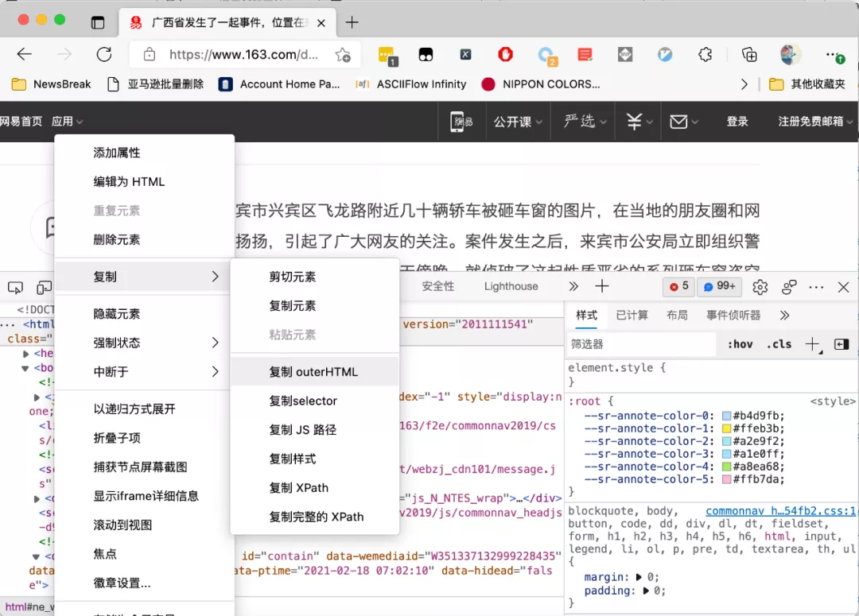Open the browser sidebar tab panel icon
Screen dimensions: 859x616
(x=98, y=22)
